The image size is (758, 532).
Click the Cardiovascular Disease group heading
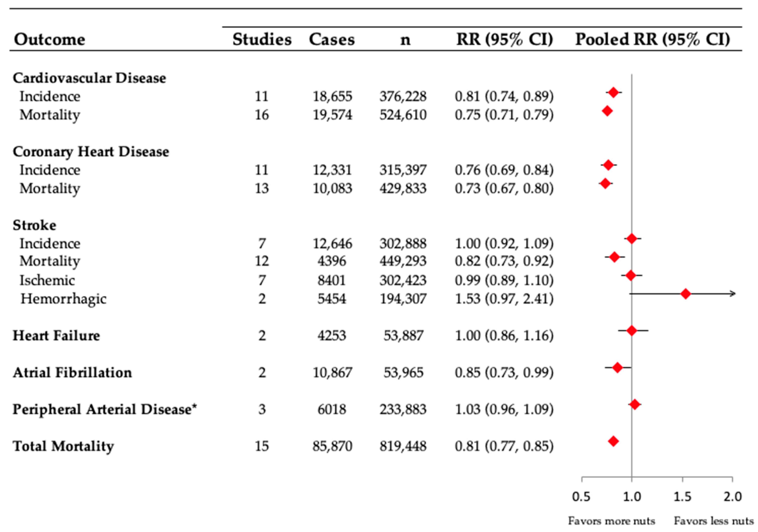click(90, 78)
